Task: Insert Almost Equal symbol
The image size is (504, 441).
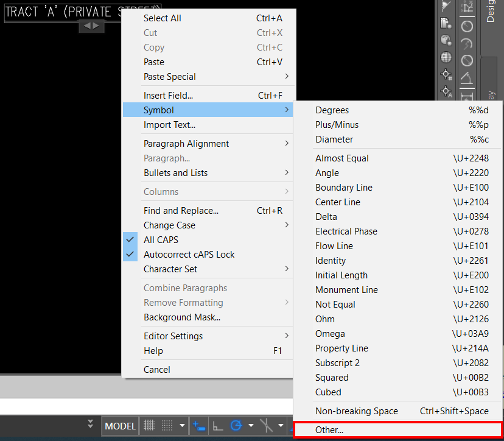Action: tap(398, 158)
